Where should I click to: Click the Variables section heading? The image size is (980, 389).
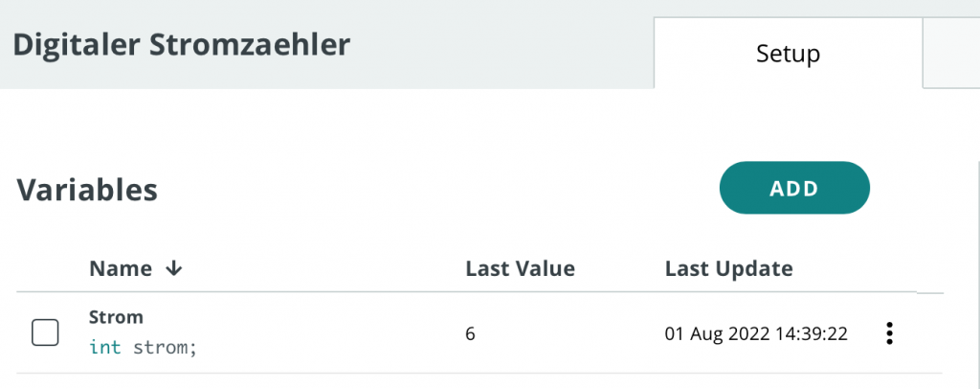pyautogui.click(x=87, y=190)
